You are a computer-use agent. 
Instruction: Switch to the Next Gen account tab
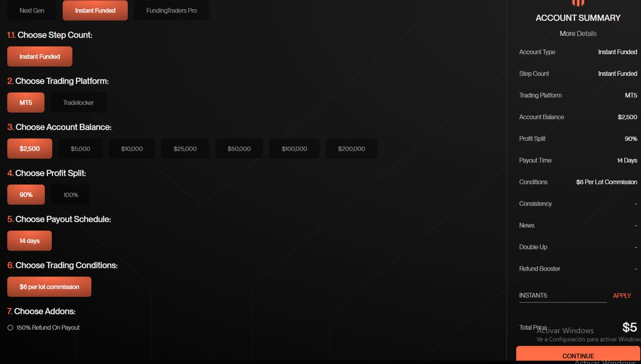pos(32,10)
